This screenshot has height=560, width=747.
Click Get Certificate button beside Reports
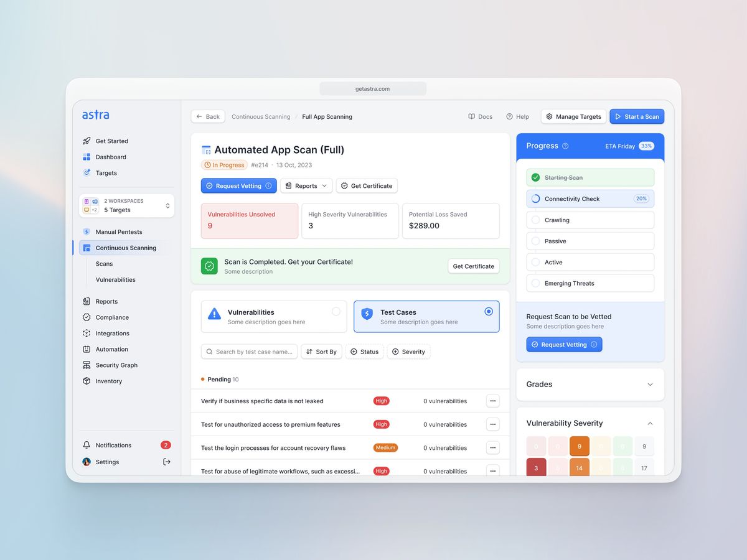[x=367, y=185]
